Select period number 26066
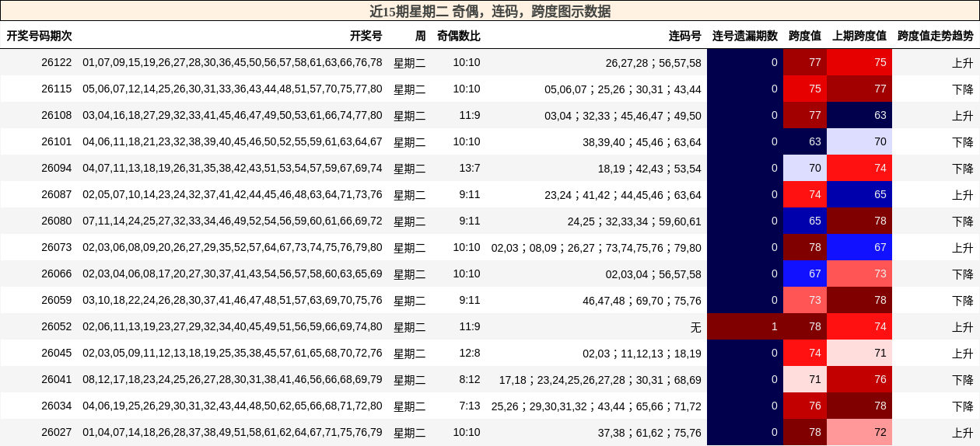Image resolution: width=980 pixels, height=446 pixels. [x=56, y=274]
